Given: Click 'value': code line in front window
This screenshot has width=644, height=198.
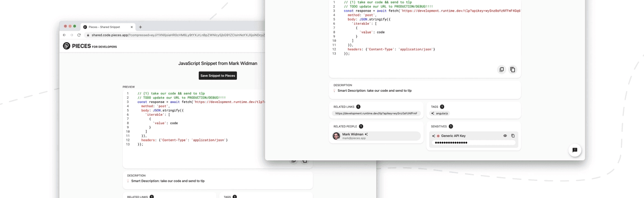Looking at the screenshot, I should [372, 32].
